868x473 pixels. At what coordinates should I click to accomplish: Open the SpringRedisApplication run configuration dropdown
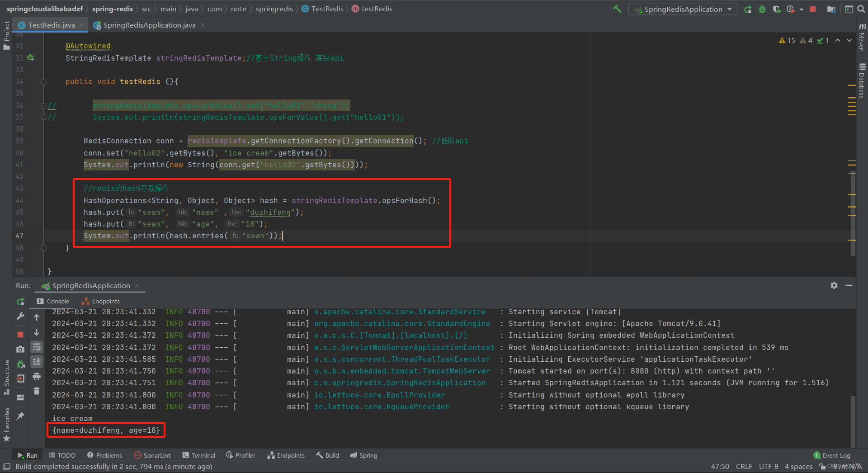pyautogui.click(x=683, y=9)
